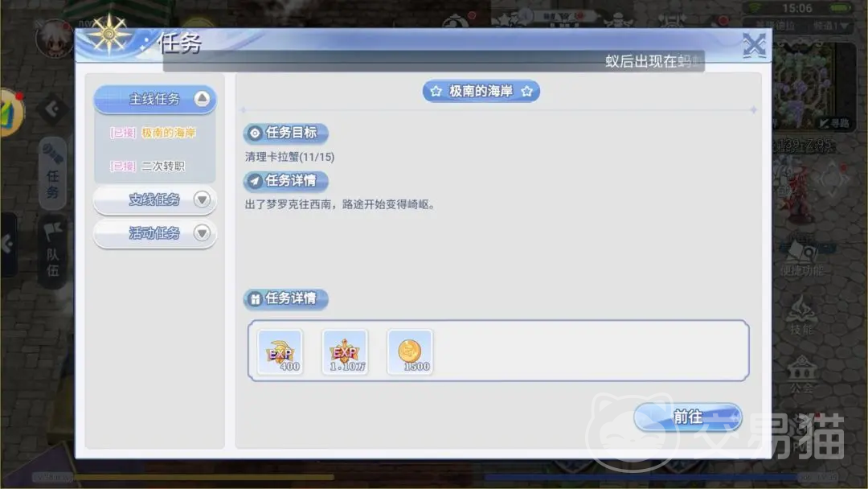Open the 公会 guild icon in background

point(801,375)
